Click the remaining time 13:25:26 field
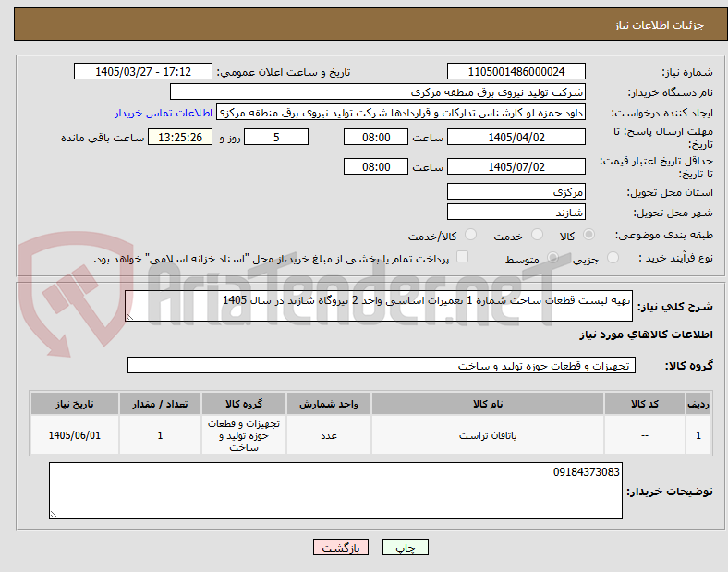Image resolution: width=728 pixels, height=572 pixels. click(180, 137)
